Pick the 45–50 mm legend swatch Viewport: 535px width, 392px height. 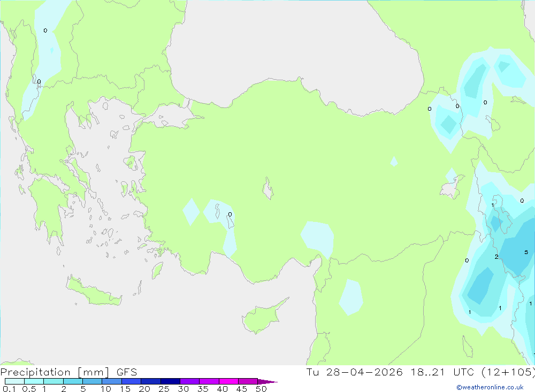point(248,381)
